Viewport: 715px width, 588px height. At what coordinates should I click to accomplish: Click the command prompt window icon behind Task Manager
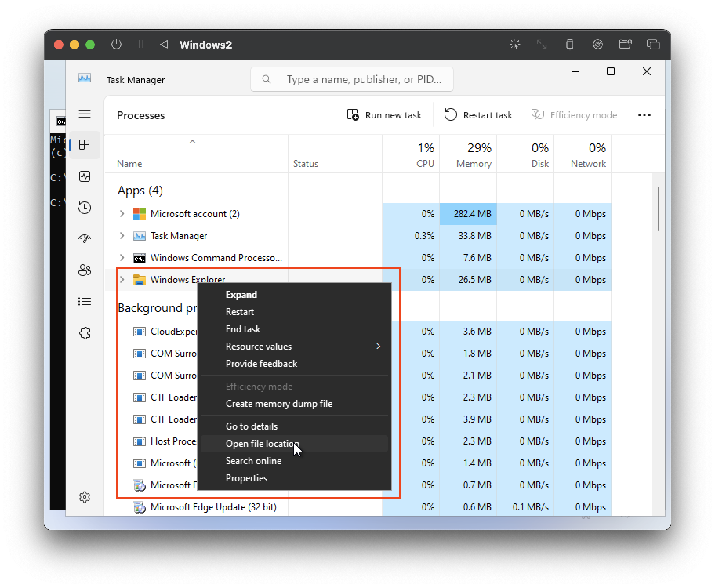tap(61, 122)
